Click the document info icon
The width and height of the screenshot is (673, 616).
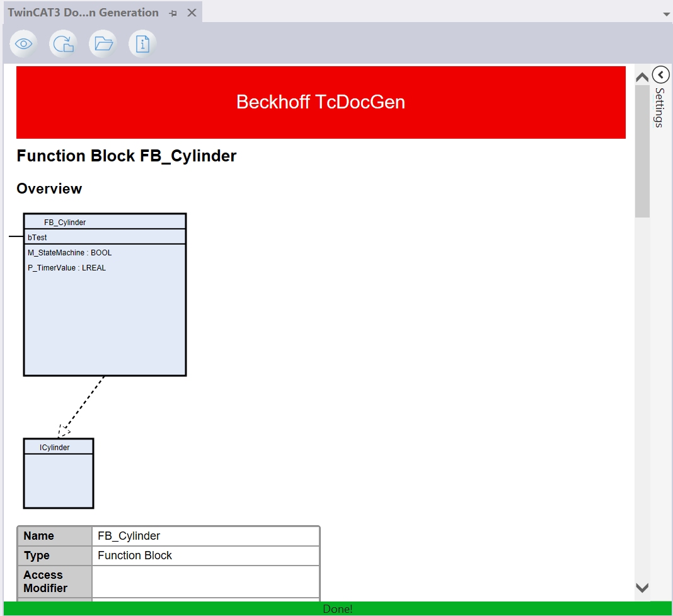[142, 44]
